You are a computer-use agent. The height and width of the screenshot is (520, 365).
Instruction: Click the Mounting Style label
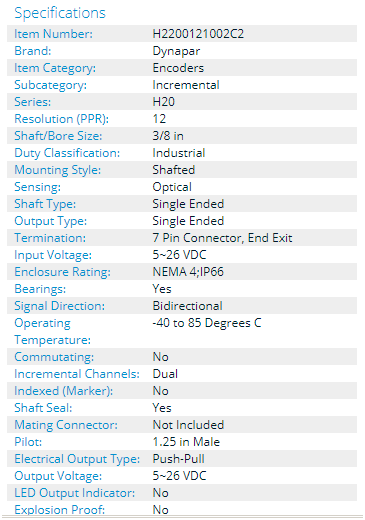[57, 170]
